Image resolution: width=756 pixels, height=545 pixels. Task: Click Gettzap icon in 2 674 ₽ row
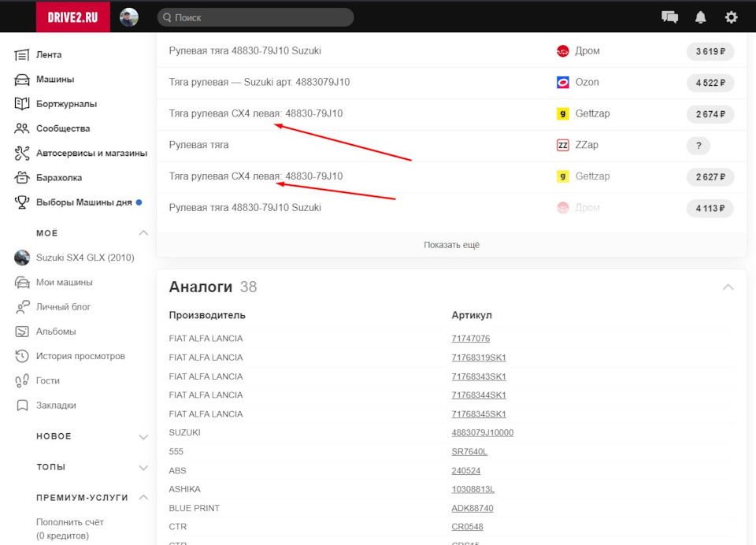tap(562, 114)
